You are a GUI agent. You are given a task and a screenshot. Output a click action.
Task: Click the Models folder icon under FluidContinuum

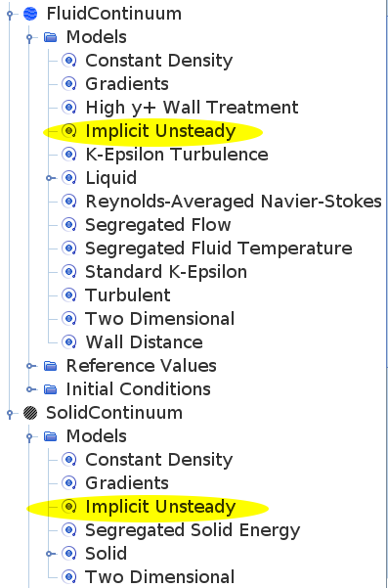click(50, 37)
